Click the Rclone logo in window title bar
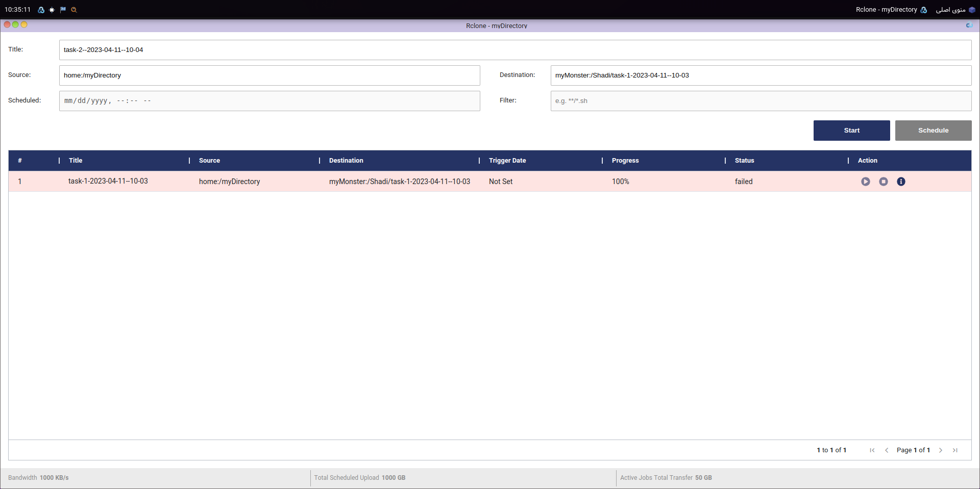Screen dimensions: 980x489 point(968,25)
